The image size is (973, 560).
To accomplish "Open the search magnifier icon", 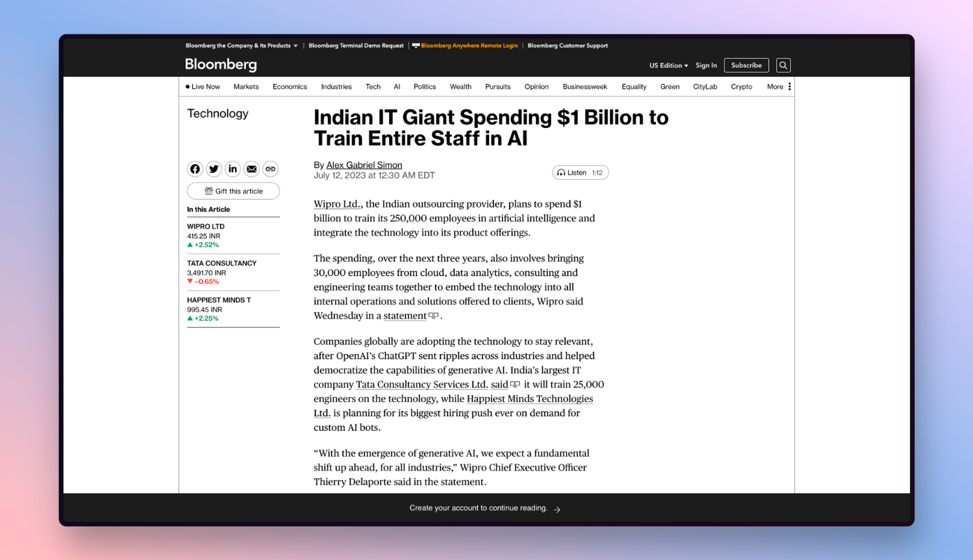I will pos(783,65).
